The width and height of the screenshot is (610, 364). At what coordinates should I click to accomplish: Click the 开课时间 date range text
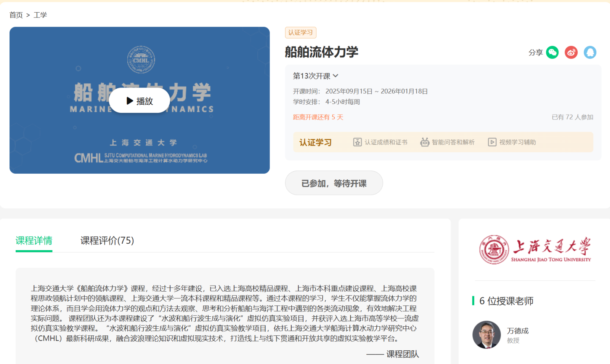pos(376,91)
